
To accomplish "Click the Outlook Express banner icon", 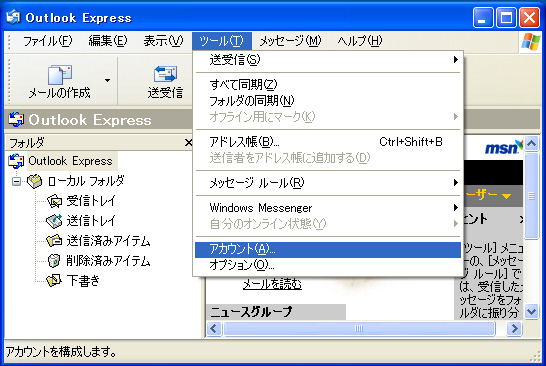I will tap(16, 119).
